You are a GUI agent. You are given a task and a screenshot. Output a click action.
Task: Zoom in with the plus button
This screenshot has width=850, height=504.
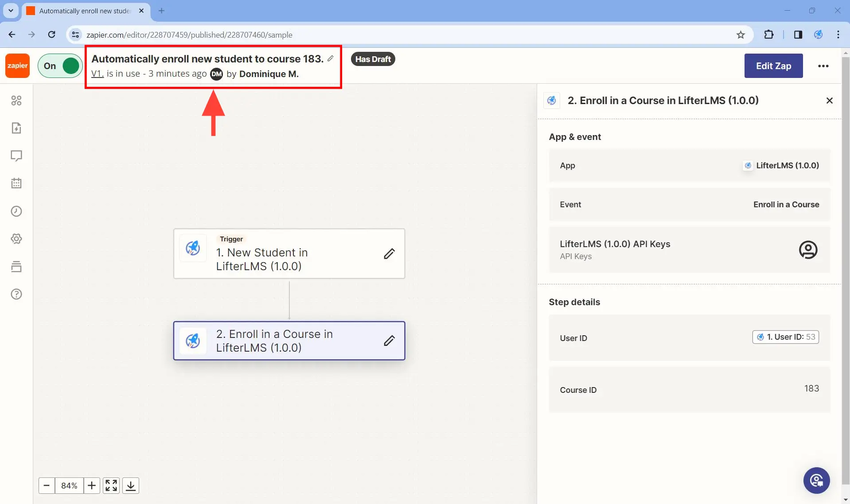pos(92,485)
